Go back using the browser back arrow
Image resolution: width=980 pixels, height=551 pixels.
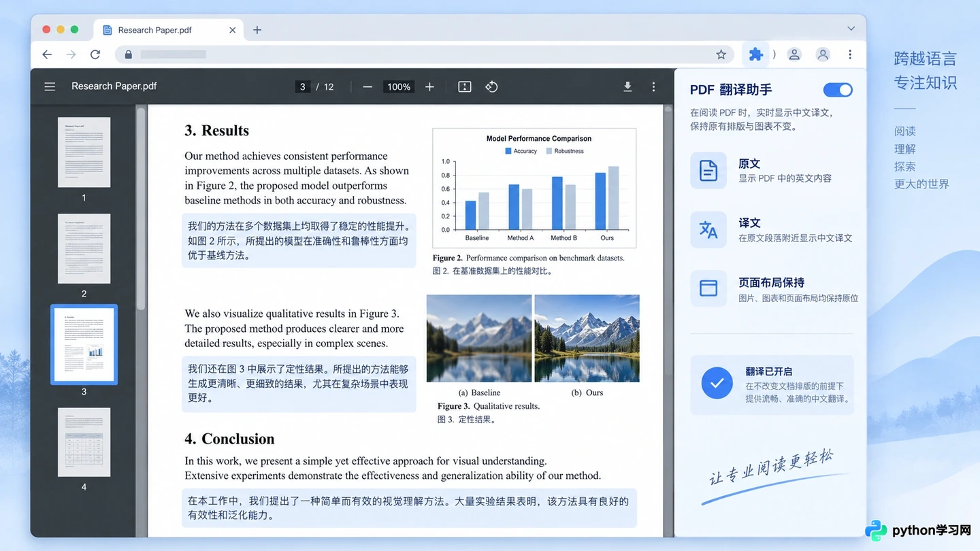[47, 54]
